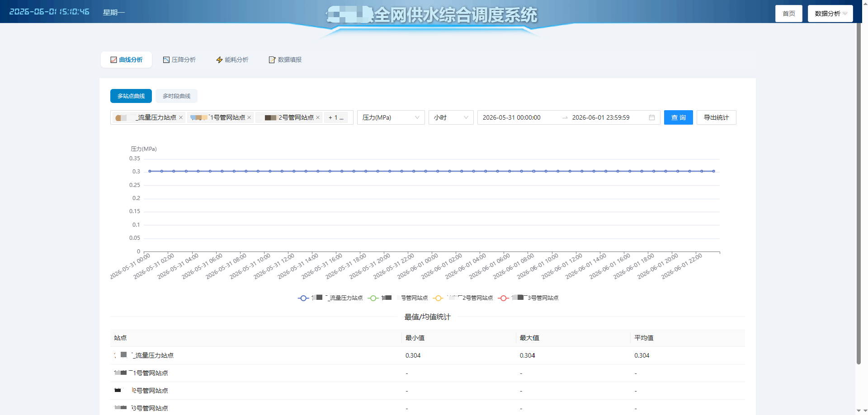Remove 流量压力站点 tag
868x415 pixels.
[181, 117]
